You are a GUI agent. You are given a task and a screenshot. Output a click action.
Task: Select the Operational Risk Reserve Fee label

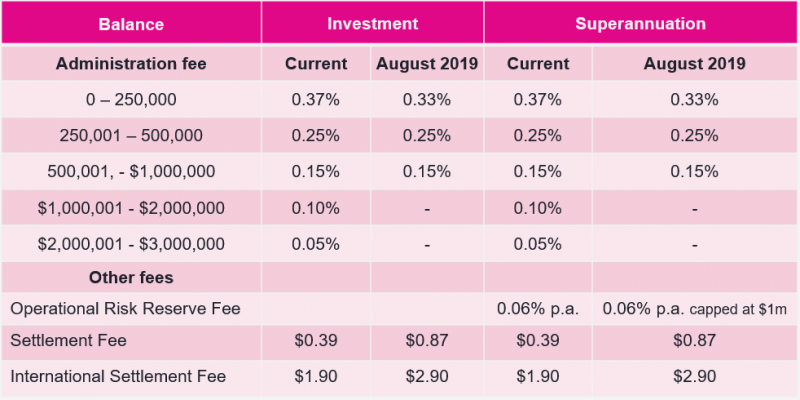click(126, 309)
